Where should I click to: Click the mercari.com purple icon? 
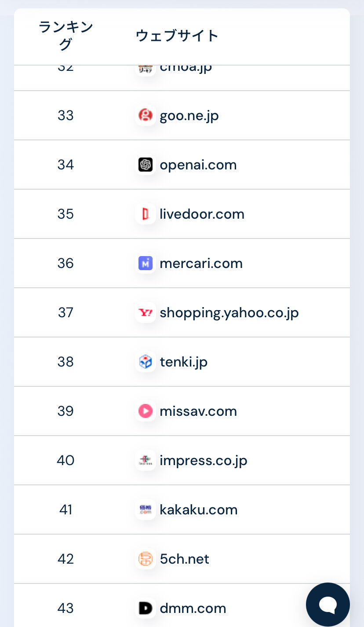click(x=145, y=264)
